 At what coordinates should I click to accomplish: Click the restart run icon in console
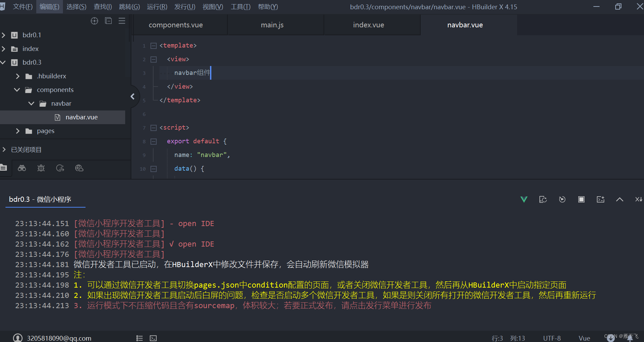[x=562, y=199]
